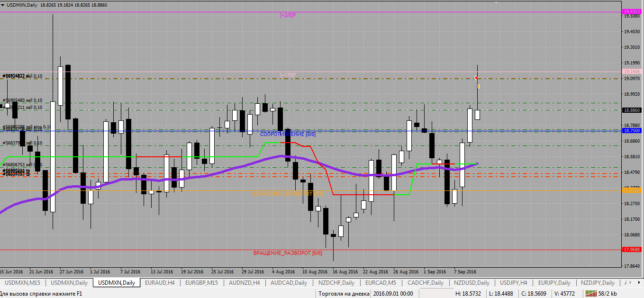Switch to the USDJPY,H4 tab
644x298 pixels.
514,283
